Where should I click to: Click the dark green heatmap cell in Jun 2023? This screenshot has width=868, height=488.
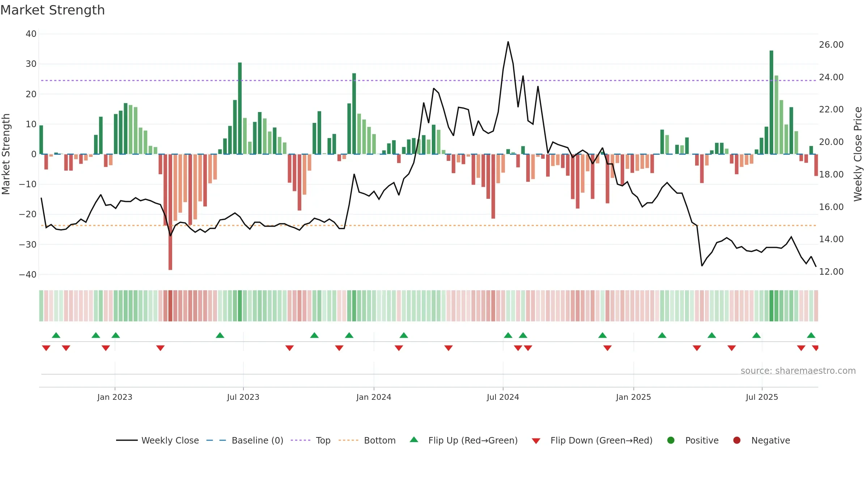(240, 305)
